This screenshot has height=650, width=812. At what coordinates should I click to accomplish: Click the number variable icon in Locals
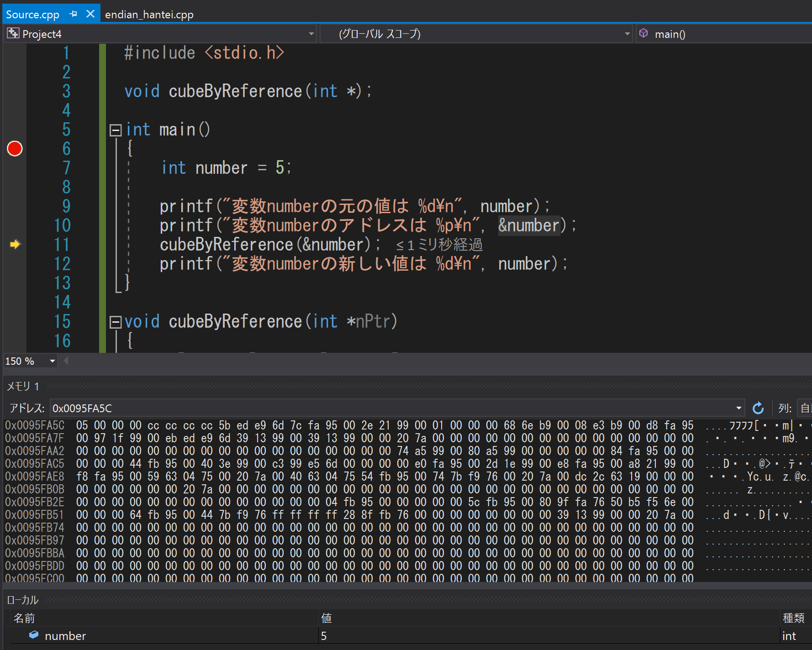[34, 635]
